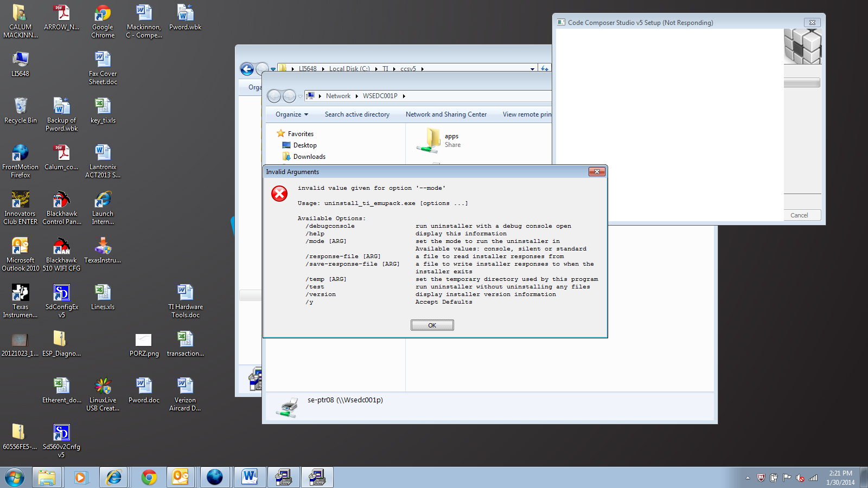Select Blackhawk Control Panel icon

61,208
